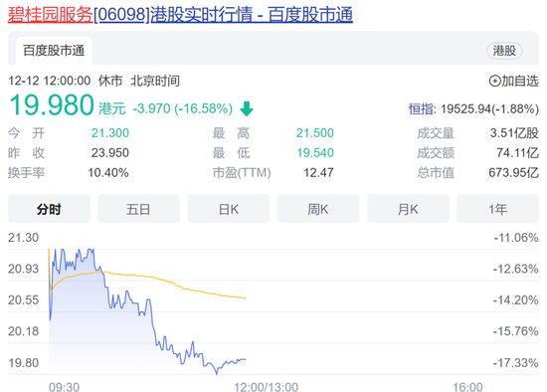Click the -14.20% percentage axis label

(516, 300)
